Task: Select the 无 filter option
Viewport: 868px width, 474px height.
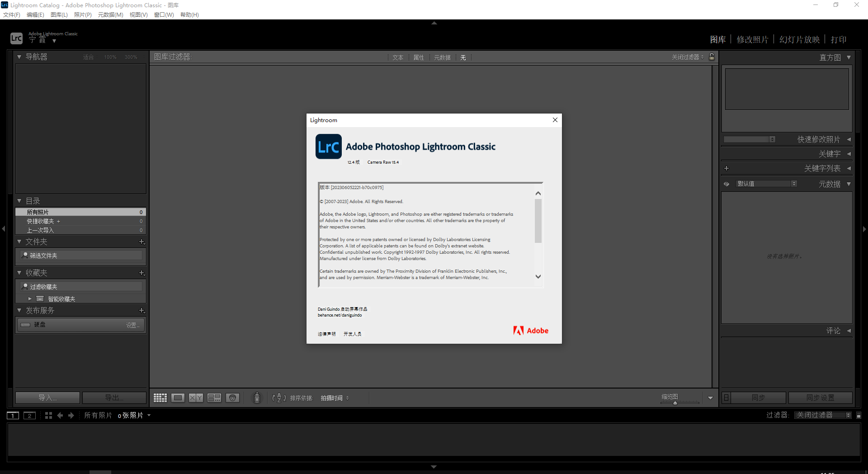Action: [x=463, y=57]
